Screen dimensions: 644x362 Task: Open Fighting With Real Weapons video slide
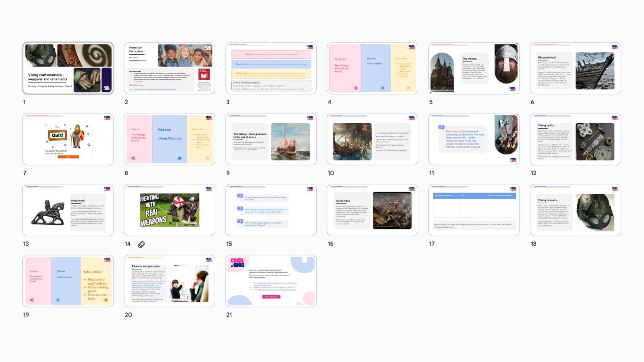[x=169, y=210]
